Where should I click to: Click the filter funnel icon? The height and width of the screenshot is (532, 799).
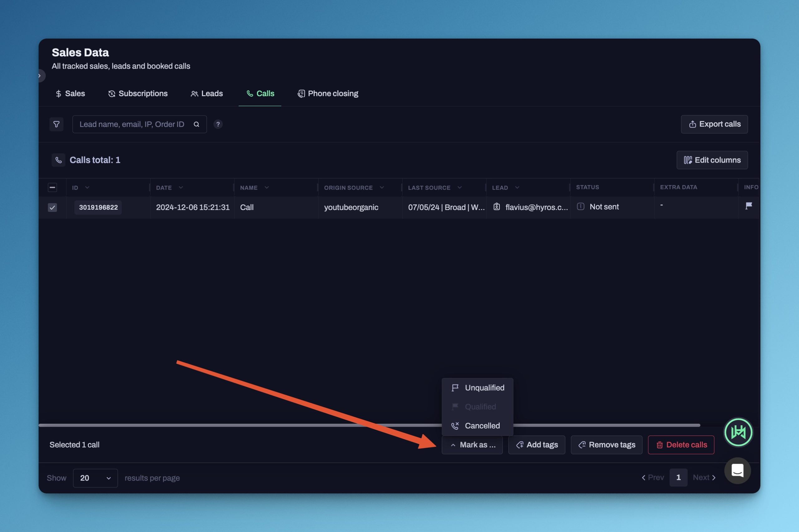56,124
